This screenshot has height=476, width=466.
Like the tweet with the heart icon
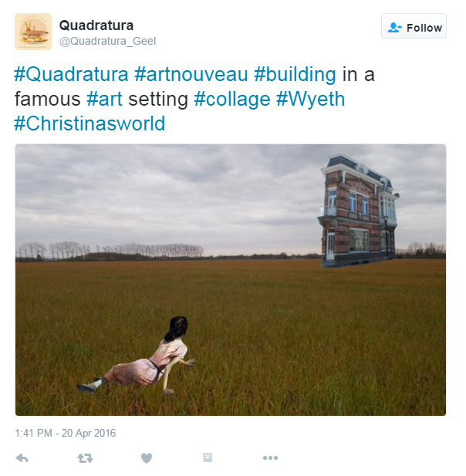pyautogui.click(x=147, y=458)
